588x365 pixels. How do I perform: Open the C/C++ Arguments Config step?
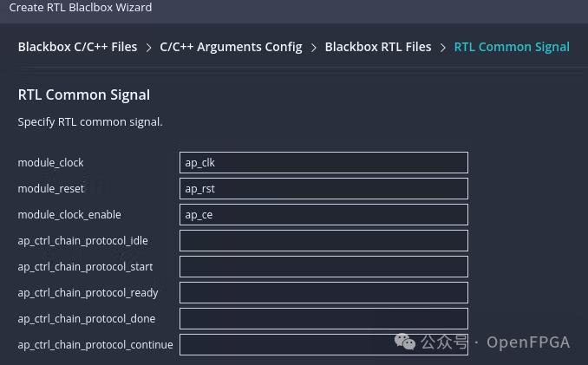pos(231,47)
